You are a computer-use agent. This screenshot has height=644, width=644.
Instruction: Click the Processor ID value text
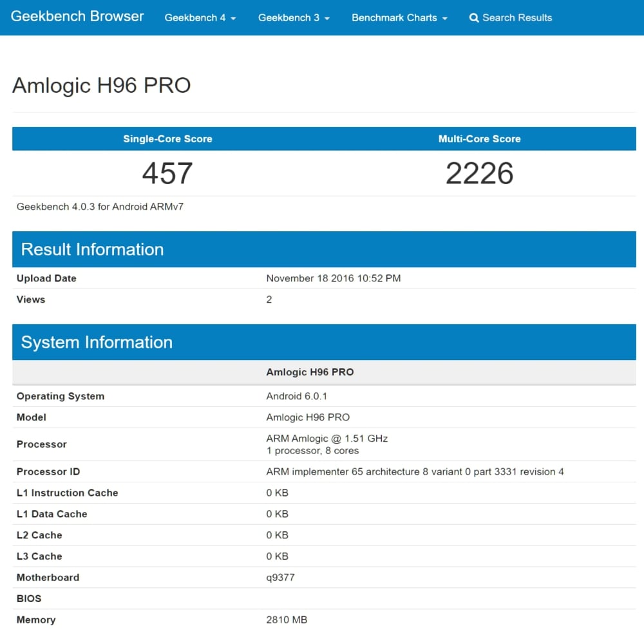(415, 471)
